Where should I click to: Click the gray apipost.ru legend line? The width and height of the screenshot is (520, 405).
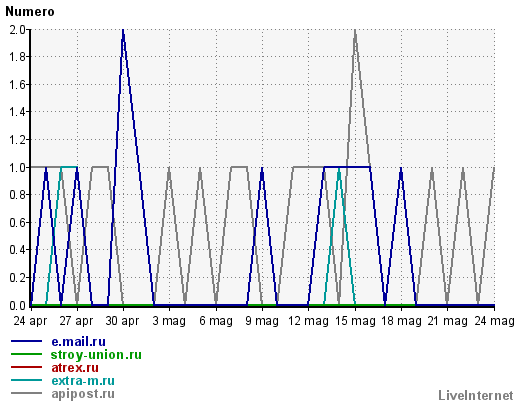click(26, 393)
